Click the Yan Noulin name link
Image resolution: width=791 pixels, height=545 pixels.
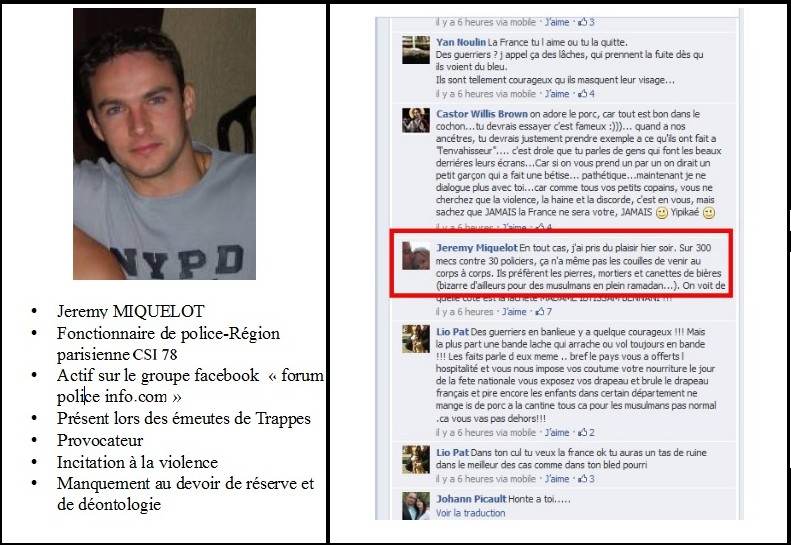click(x=461, y=42)
